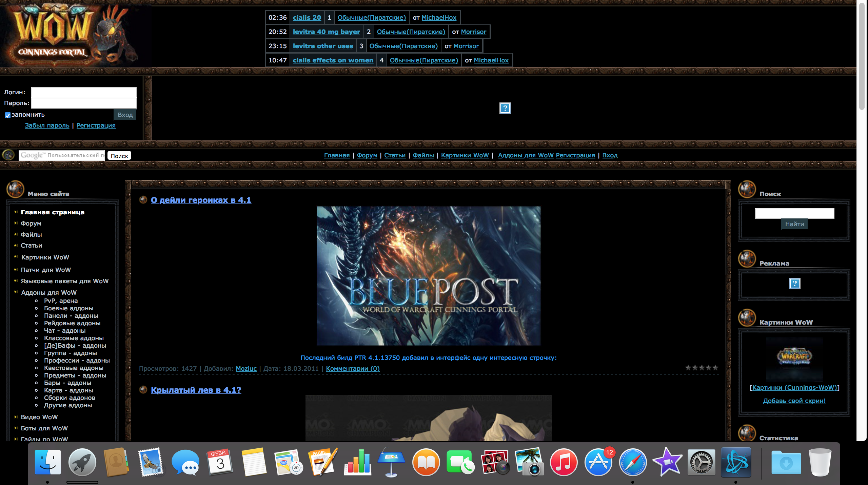This screenshot has width=868, height=485.
Task: Open Finder from the dock
Action: pos(48,462)
